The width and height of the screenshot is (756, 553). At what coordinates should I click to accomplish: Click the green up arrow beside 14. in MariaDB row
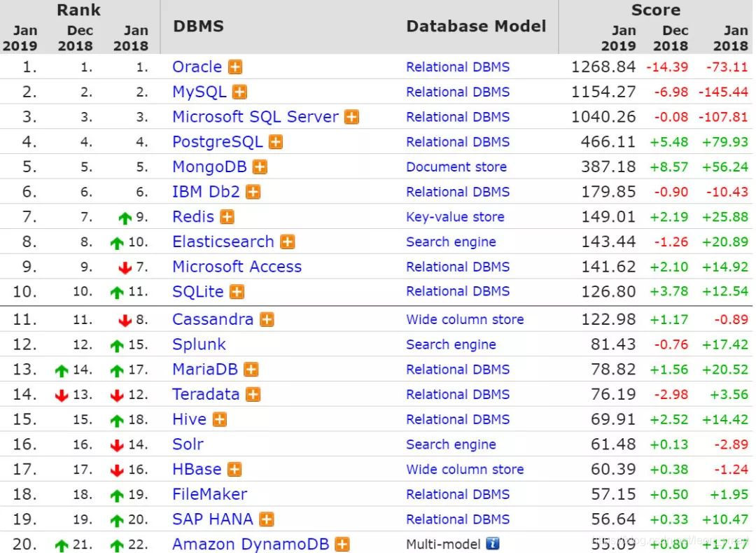(62, 371)
